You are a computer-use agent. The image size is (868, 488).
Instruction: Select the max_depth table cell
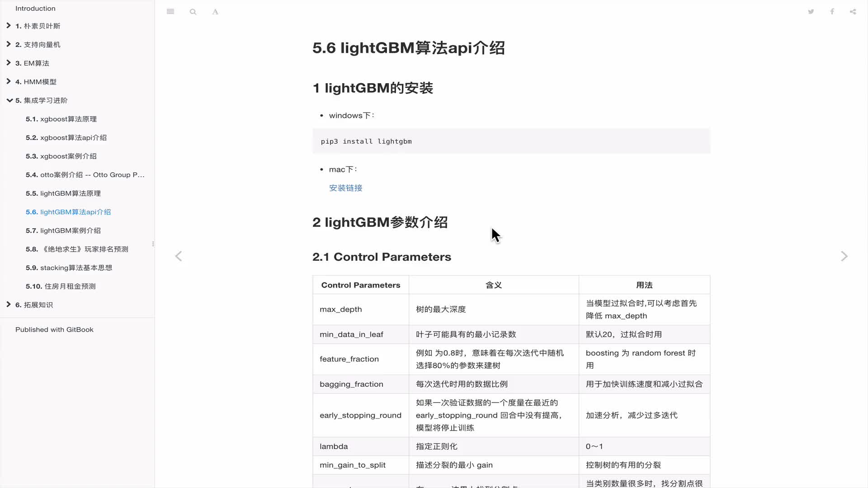pos(361,310)
